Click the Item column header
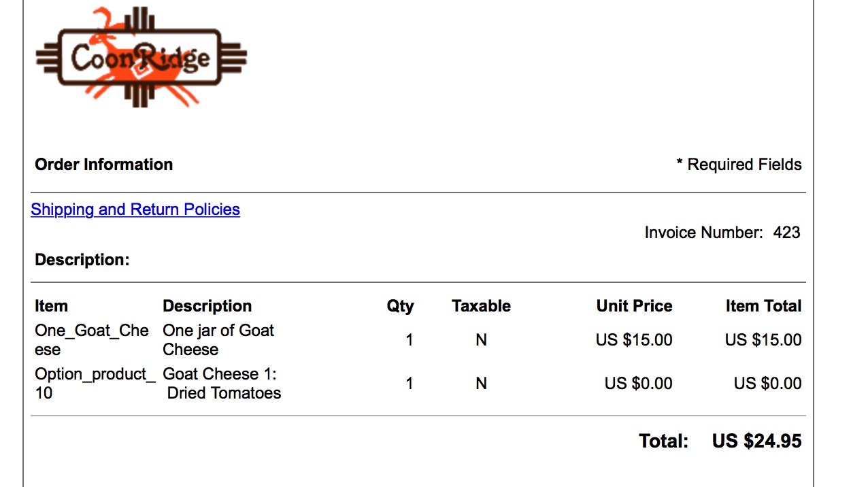 point(51,306)
